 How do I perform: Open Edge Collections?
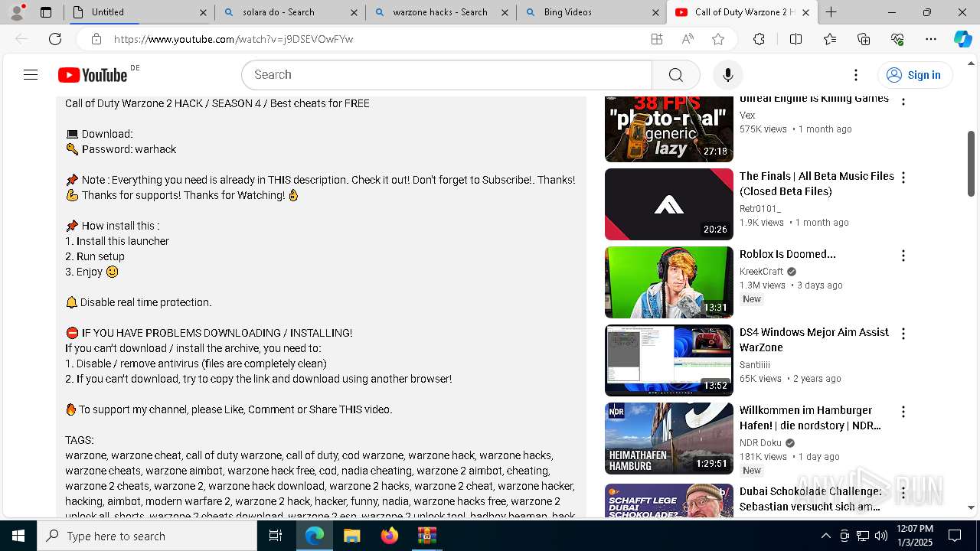pyautogui.click(x=864, y=39)
